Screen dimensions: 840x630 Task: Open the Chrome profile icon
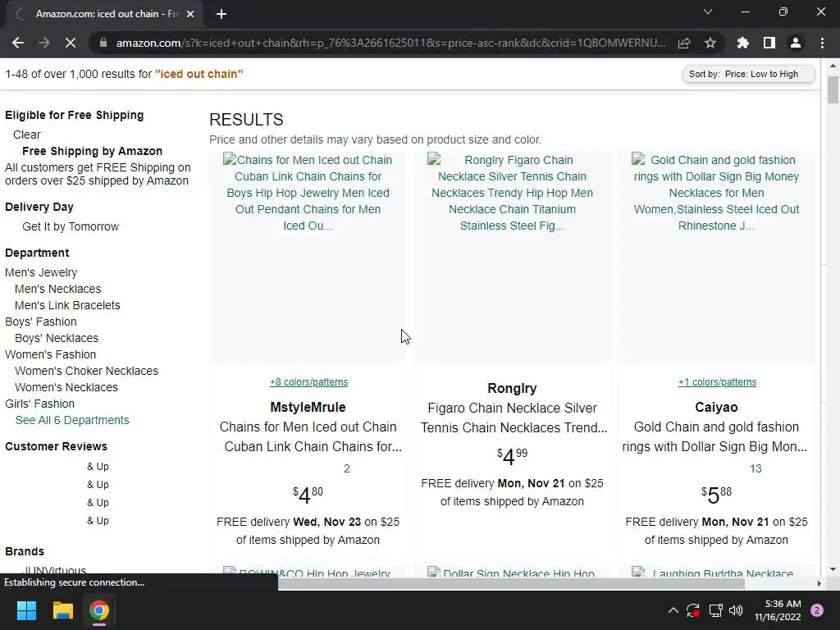tap(796, 43)
